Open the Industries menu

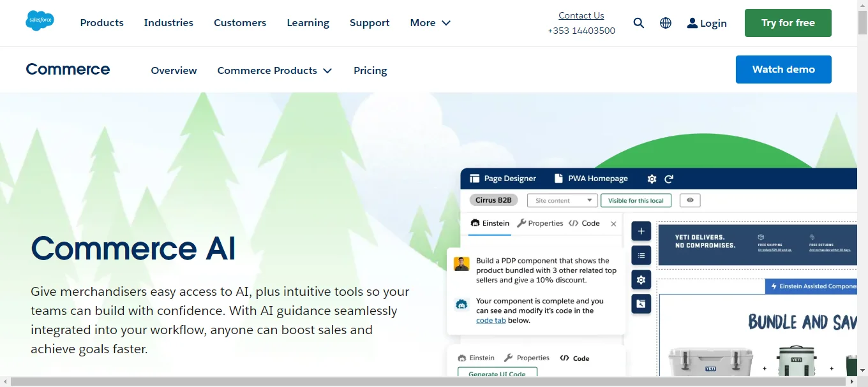168,23
